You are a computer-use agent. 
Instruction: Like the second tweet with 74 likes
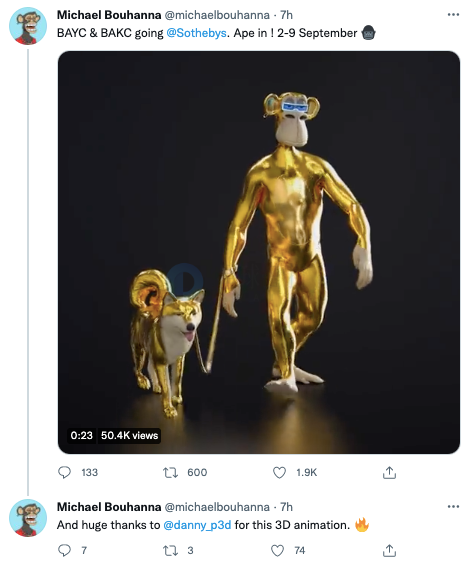[x=277, y=550]
